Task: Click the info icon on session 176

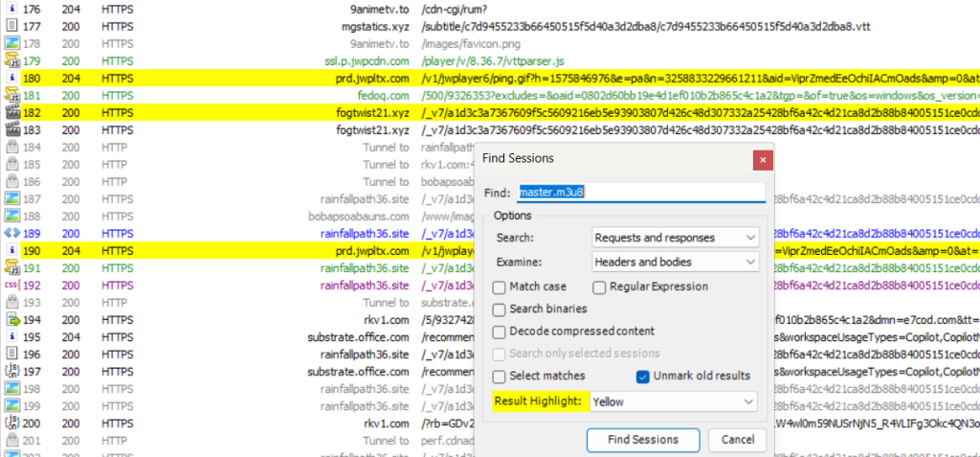Action: point(12,10)
